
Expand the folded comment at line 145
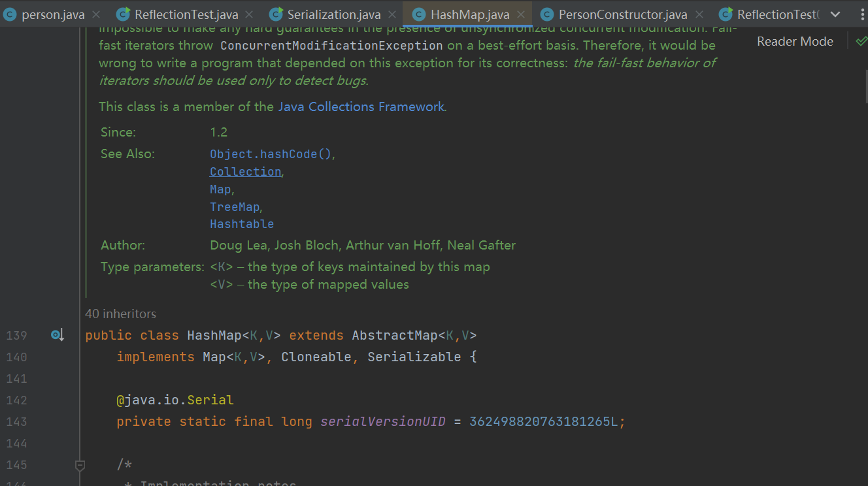[x=80, y=465]
